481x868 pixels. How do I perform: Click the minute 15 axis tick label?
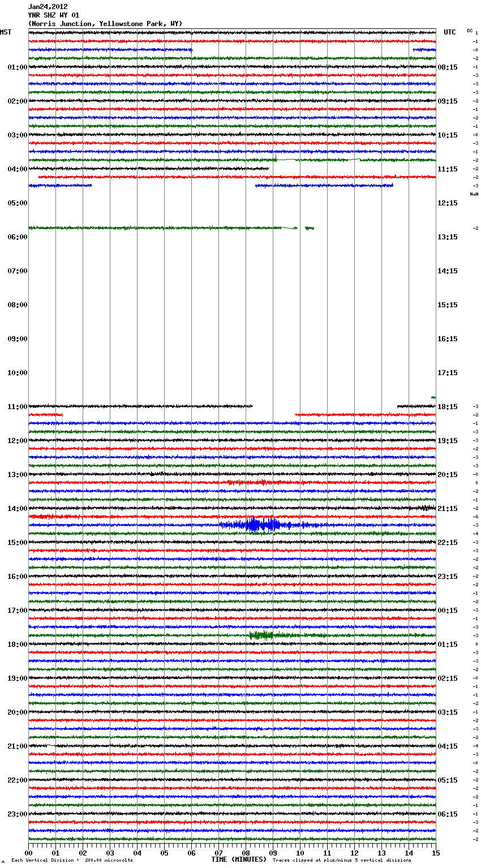tap(436, 853)
